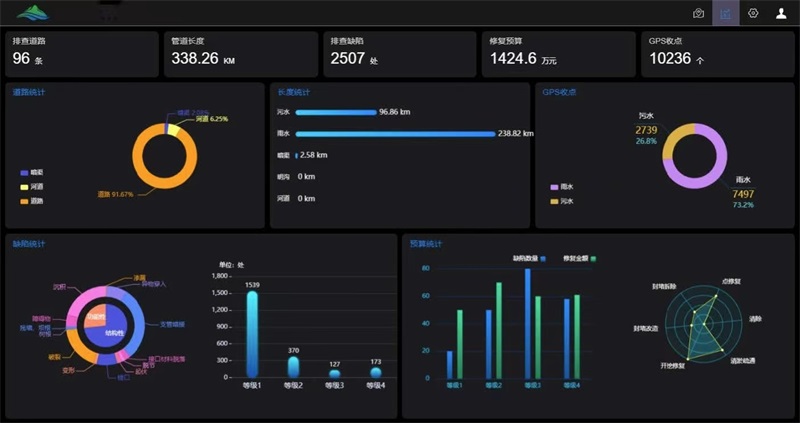Open settings via the gear icon
The width and height of the screenshot is (800, 423).
[x=753, y=13]
